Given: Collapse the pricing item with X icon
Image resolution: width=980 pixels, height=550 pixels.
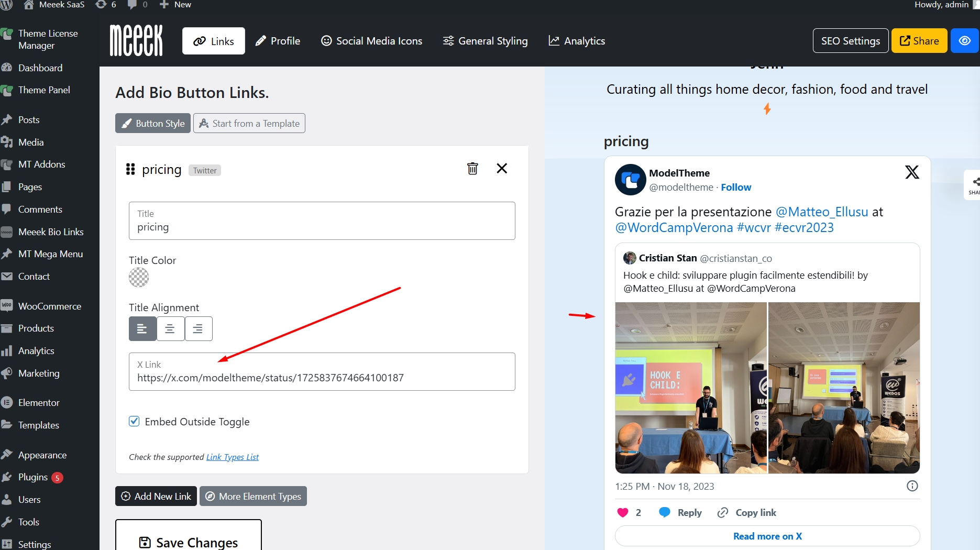Looking at the screenshot, I should point(502,169).
